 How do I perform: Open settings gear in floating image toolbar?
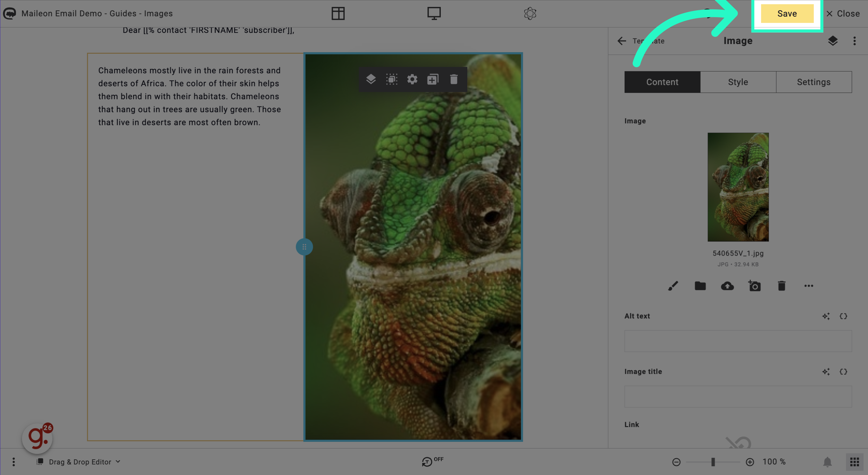[x=412, y=79]
